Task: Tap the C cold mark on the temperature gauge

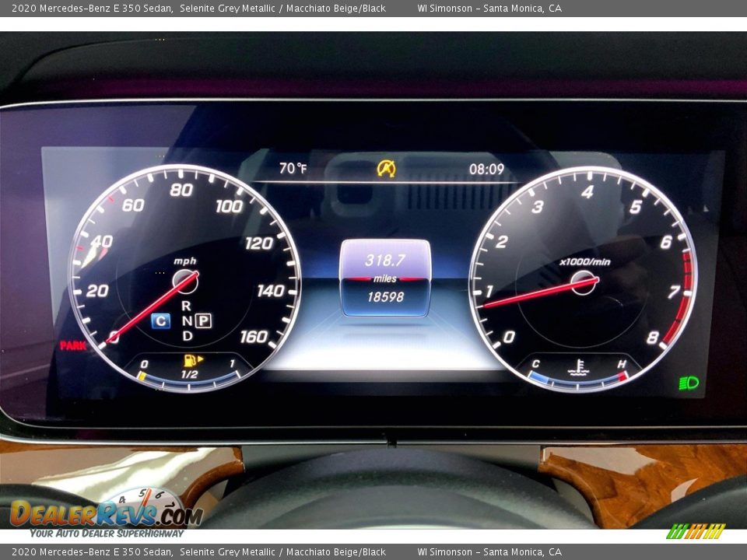Action: point(536,364)
